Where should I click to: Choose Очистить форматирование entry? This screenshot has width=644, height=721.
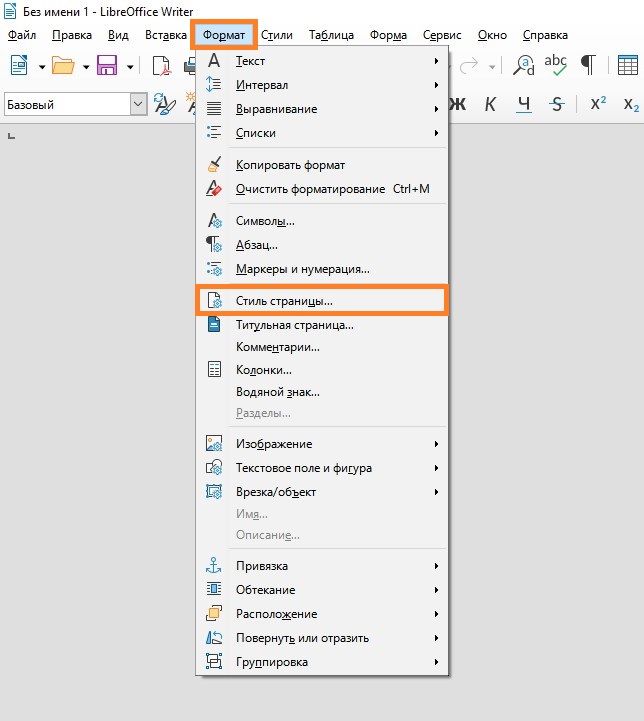point(310,189)
